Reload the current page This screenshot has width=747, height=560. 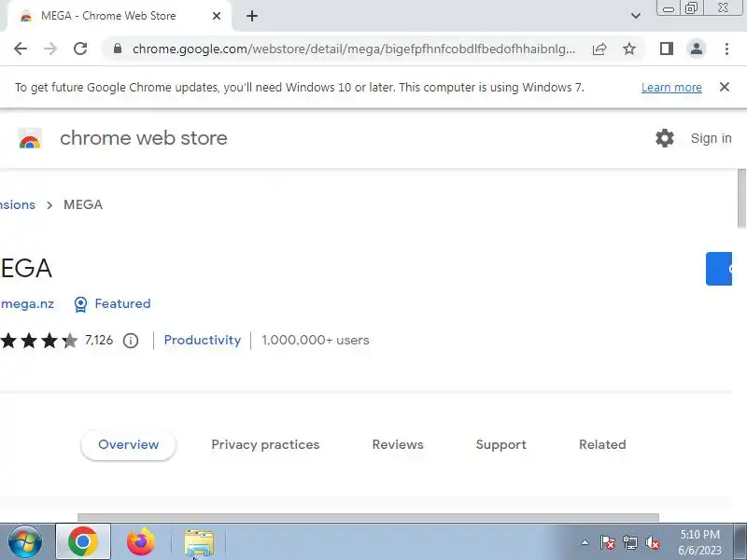click(x=80, y=49)
